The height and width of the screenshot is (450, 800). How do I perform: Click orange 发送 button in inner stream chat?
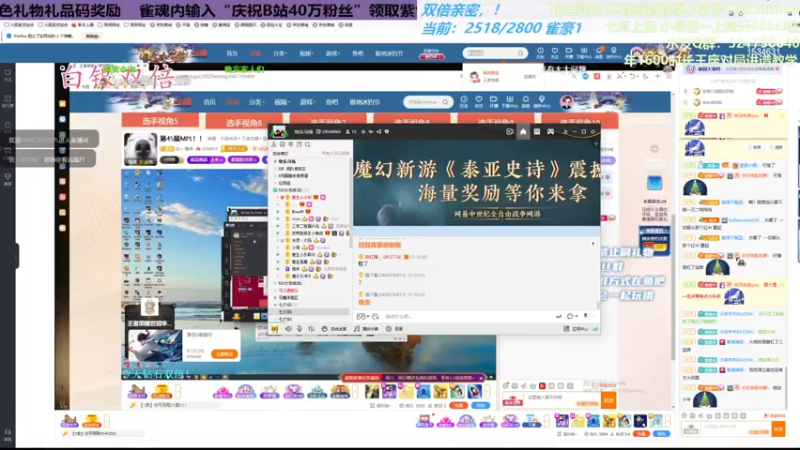click(x=608, y=401)
